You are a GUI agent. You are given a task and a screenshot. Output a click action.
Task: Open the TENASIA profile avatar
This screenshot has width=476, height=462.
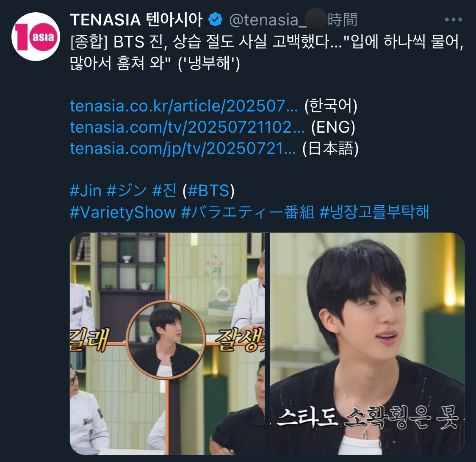pos(36,37)
